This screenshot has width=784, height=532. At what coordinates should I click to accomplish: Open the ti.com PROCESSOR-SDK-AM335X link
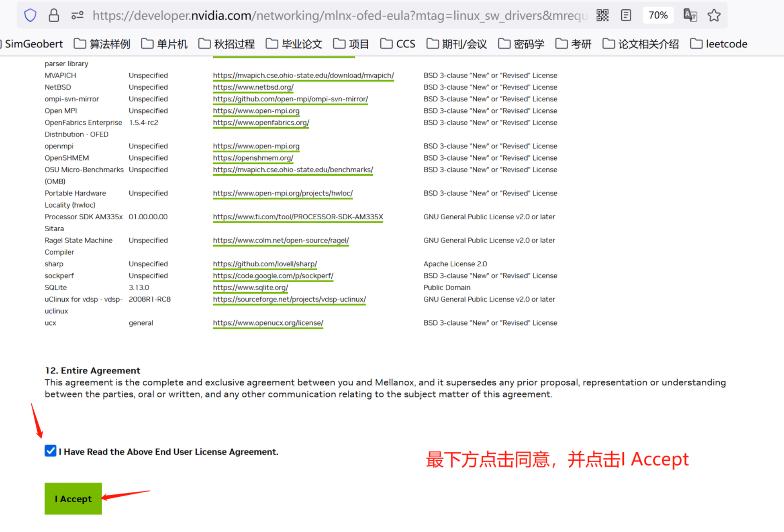(x=298, y=217)
